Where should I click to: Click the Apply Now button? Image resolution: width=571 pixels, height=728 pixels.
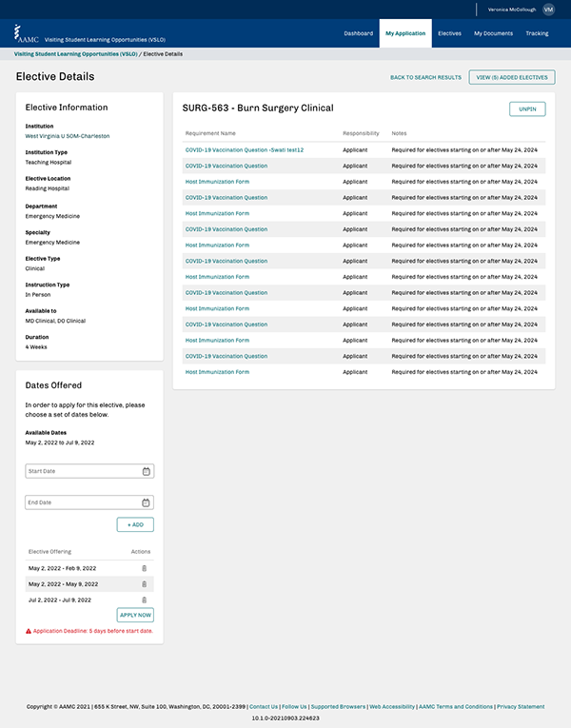135,615
